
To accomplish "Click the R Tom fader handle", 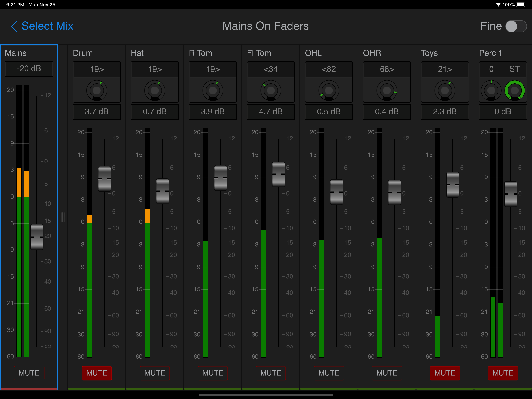I will point(221,178).
